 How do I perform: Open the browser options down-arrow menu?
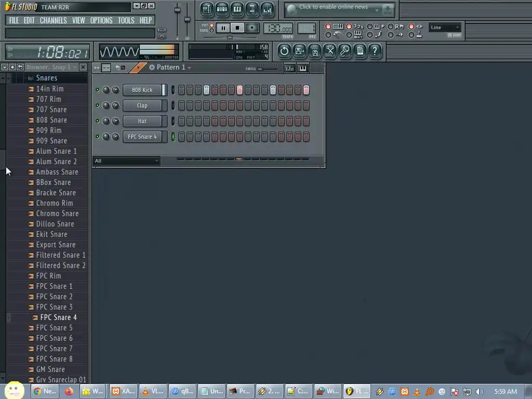[x=4, y=67]
